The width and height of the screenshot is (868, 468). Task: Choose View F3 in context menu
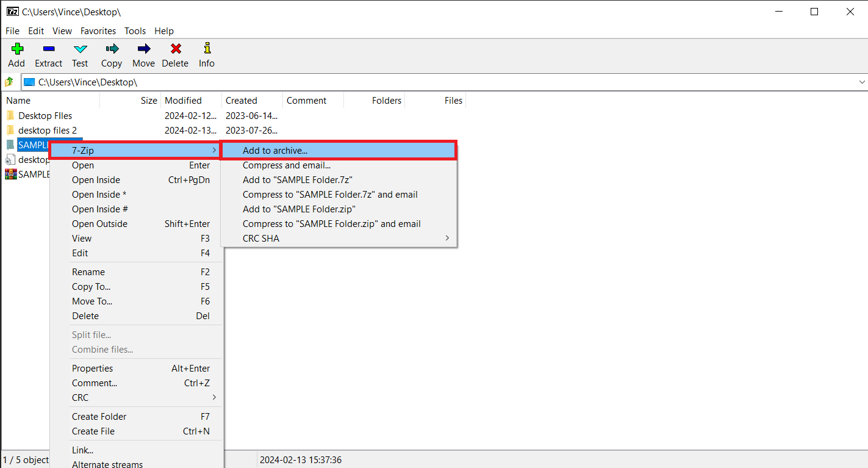coord(137,239)
